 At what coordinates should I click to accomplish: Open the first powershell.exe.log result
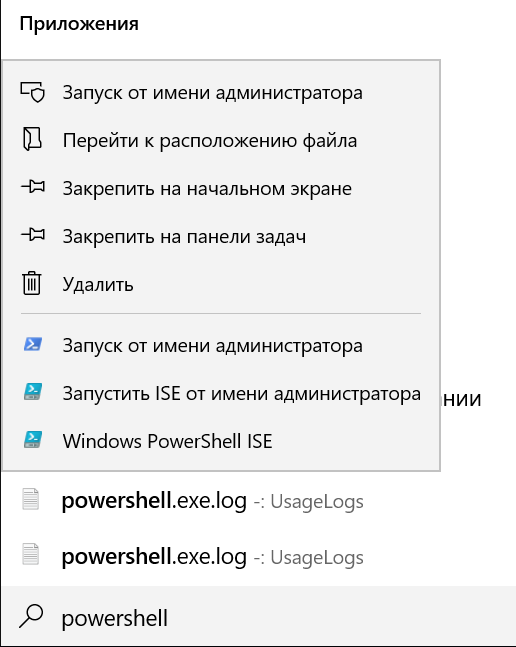pyautogui.click(x=258, y=501)
